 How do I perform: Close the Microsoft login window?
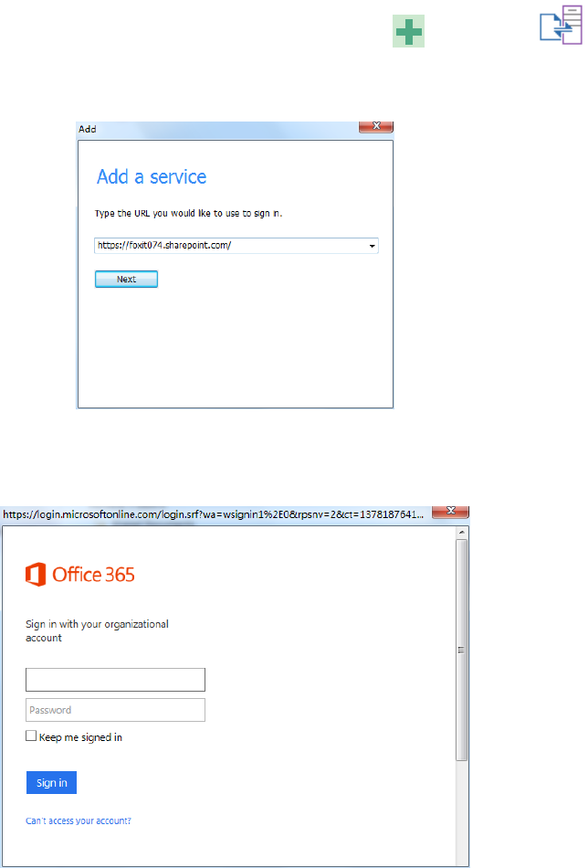pos(450,512)
